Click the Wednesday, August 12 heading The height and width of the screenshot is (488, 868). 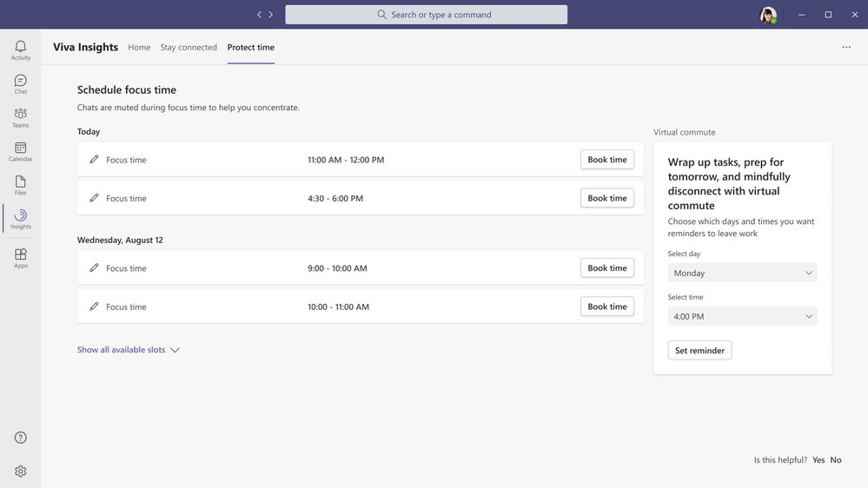[x=120, y=241]
